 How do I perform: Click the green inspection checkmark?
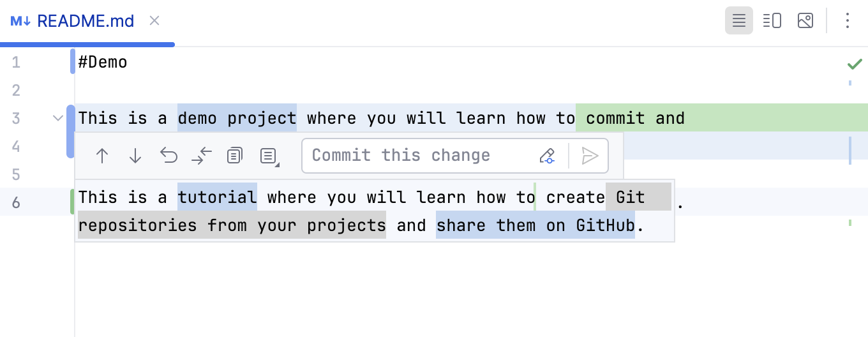(855, 64)
